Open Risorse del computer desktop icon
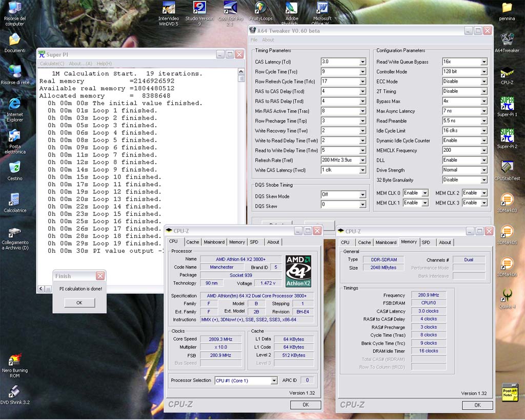Image resolution: width=525 pixels, height=420 pixels. (x=15, y=13)
